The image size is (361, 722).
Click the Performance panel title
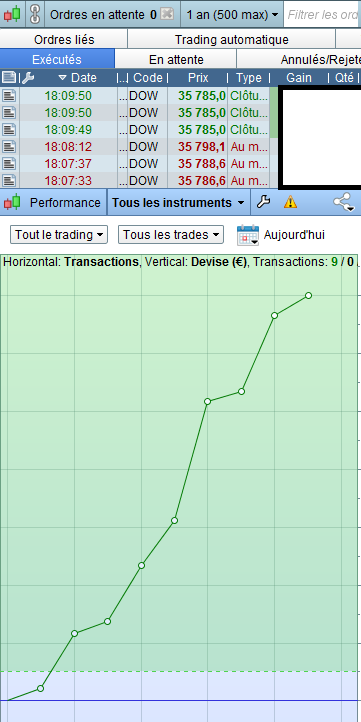65,203
